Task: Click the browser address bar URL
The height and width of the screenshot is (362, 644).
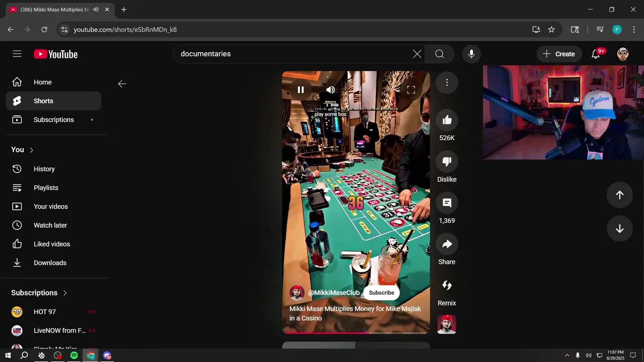Action: point(125,30)
